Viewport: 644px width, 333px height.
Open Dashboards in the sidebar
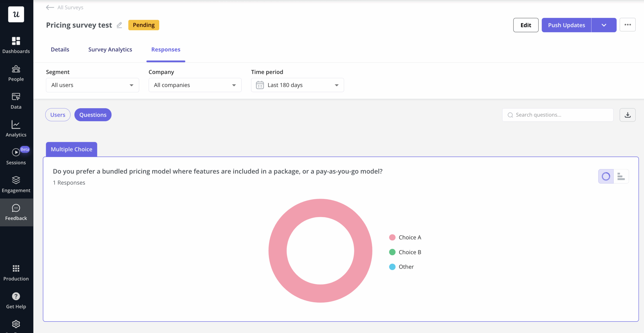(x=16, y=45)
